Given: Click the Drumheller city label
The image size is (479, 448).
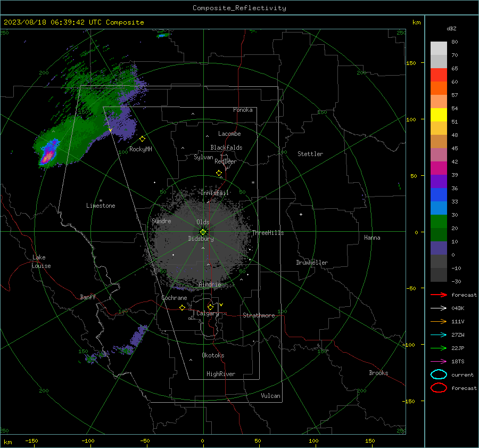Looking at the screenshot, I should (x=312, y=263).
